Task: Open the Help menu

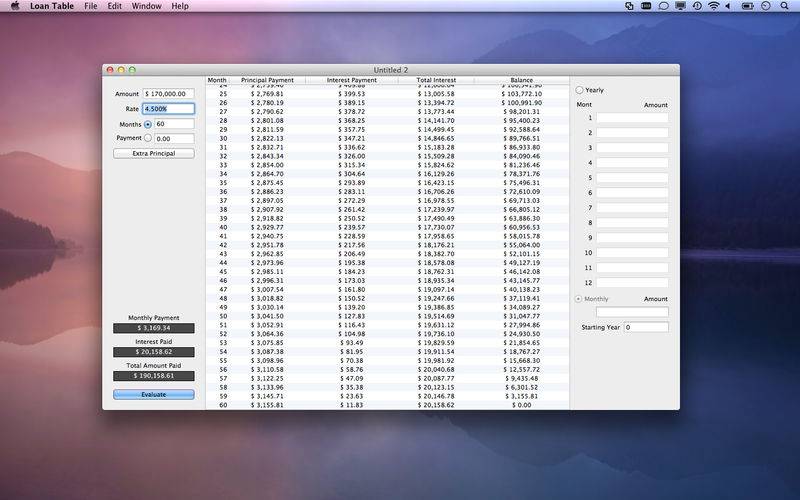Action: click(x=180, y=6)
